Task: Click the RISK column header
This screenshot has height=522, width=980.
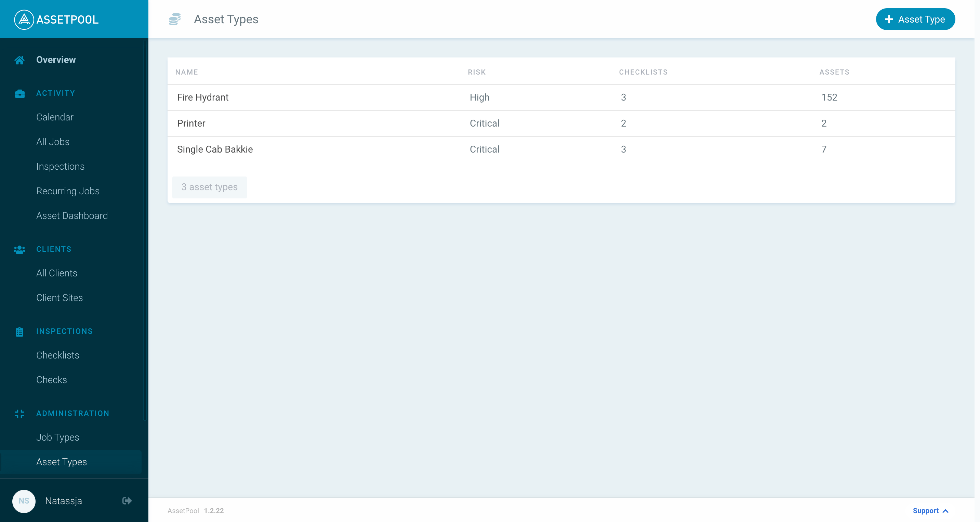Action: tap(477, 72)
